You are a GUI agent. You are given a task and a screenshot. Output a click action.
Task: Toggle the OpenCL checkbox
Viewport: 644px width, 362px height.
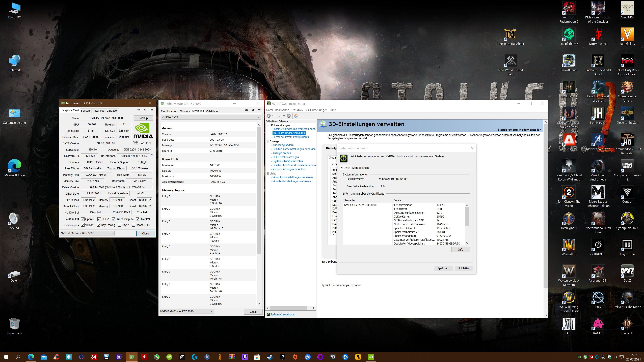[x=83, y=219]
